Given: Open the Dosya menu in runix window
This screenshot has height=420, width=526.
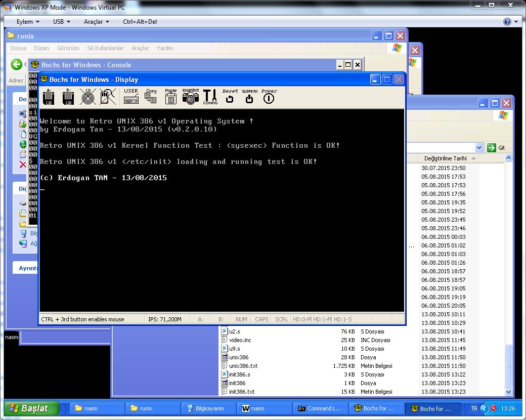Looking at the screenshot, I should click(x=18, y=48).
